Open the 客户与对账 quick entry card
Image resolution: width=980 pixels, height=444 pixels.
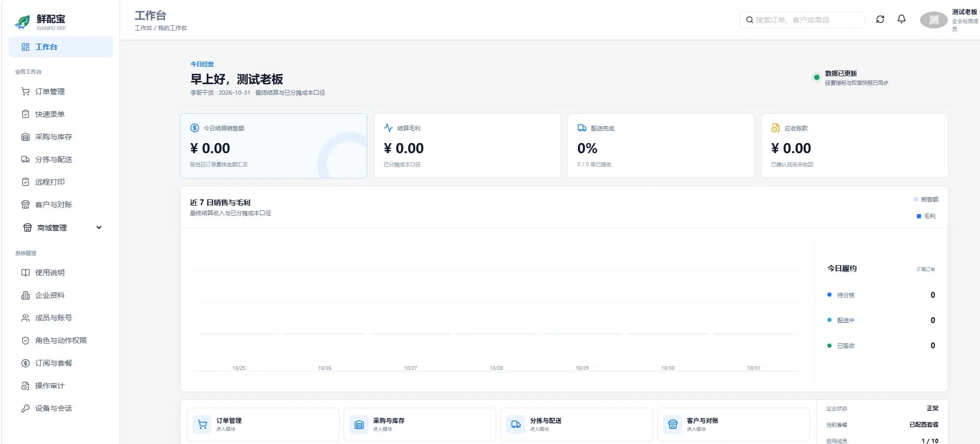point(734,424)
